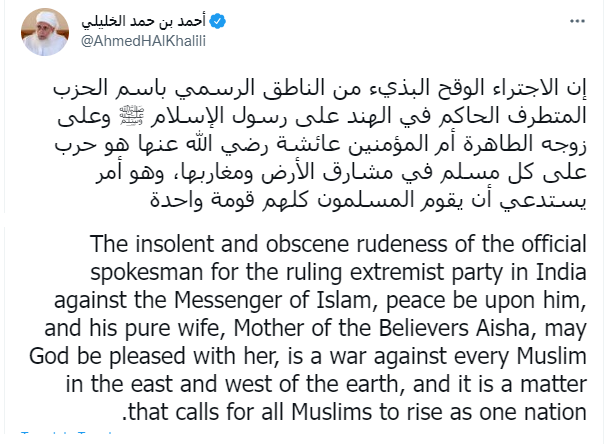Click the first line of Arabic tweet text

[x=320, y=88]
